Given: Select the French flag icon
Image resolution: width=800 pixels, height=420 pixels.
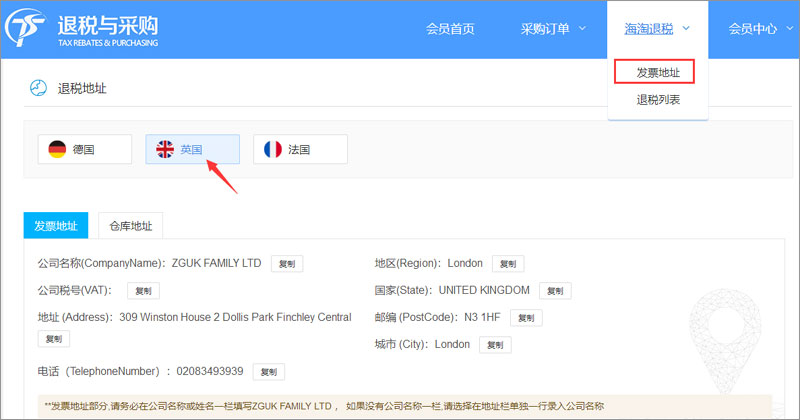Looking at the screenshot, I should tap(272, 149).
